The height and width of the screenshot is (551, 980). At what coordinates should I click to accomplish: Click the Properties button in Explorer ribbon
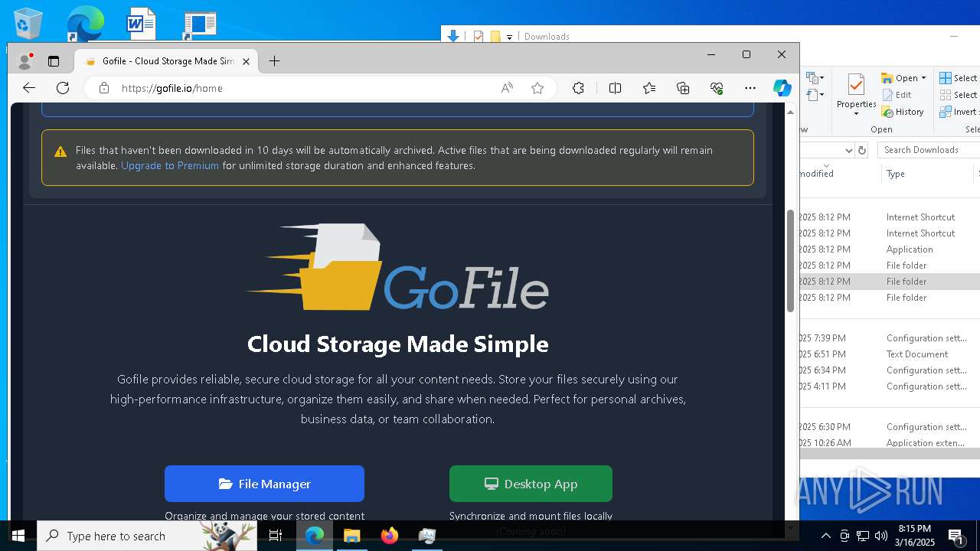856,92
